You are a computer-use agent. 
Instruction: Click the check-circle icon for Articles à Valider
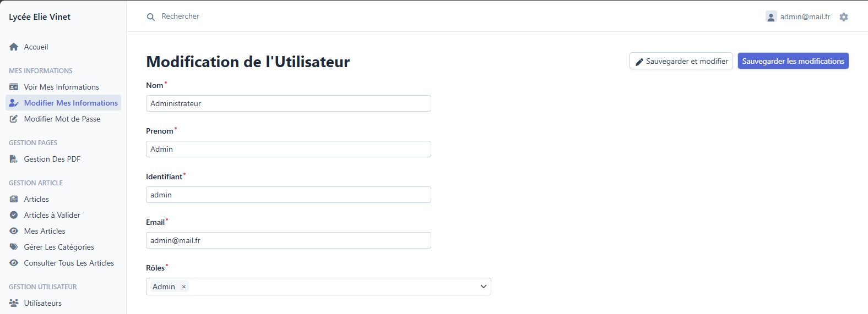pyautogui.click(x=14, y=215)
